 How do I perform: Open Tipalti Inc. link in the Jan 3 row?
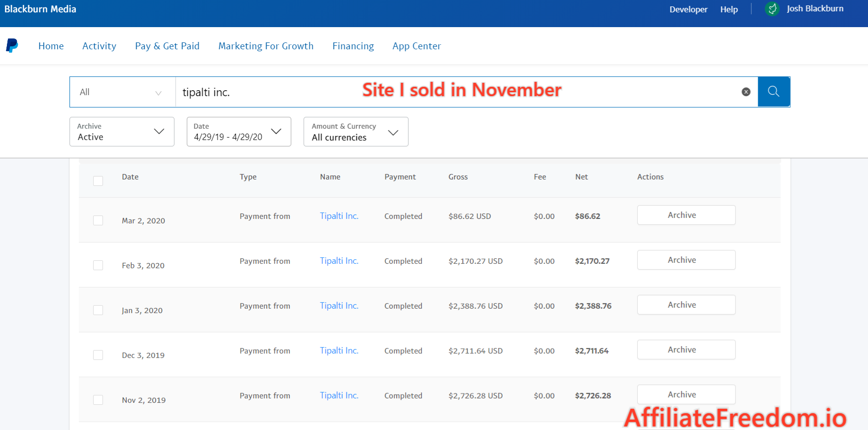339,306
